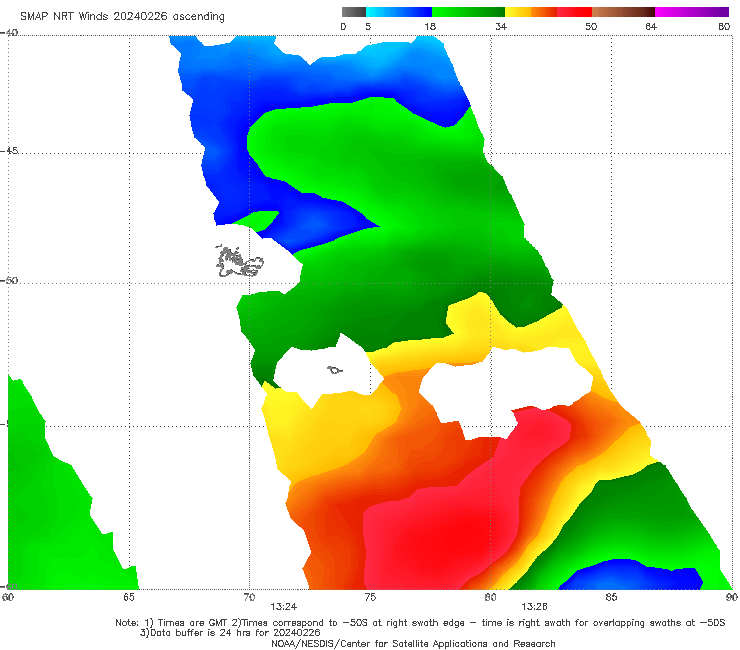Click the longitude label '75'
The height and width of the screenshot is (650, 740).
pyautogui.click(x=370, y=597)
